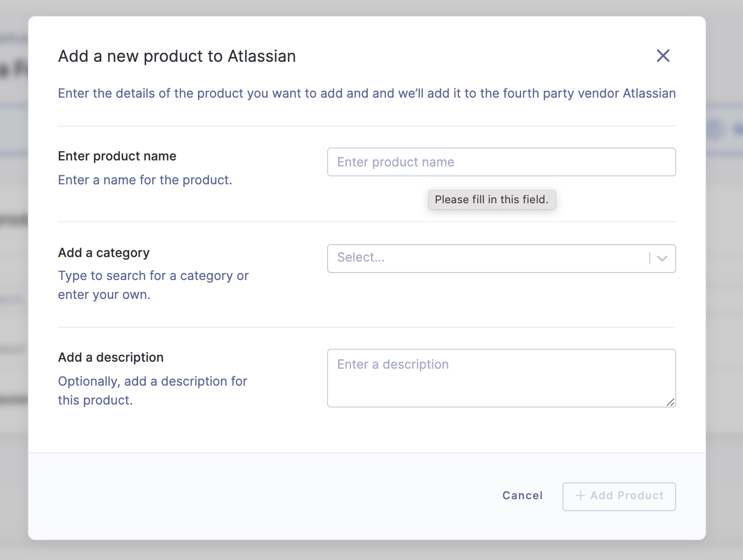Click the 'Add a category' label
This screenshot has width=743, height=560.
pos(104,253)
